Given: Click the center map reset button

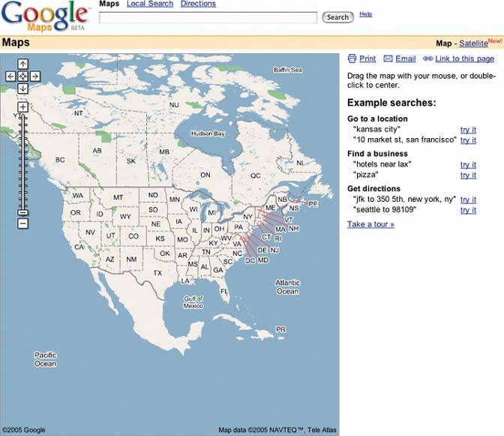Looking at the screenshot, I should [22, 76].
